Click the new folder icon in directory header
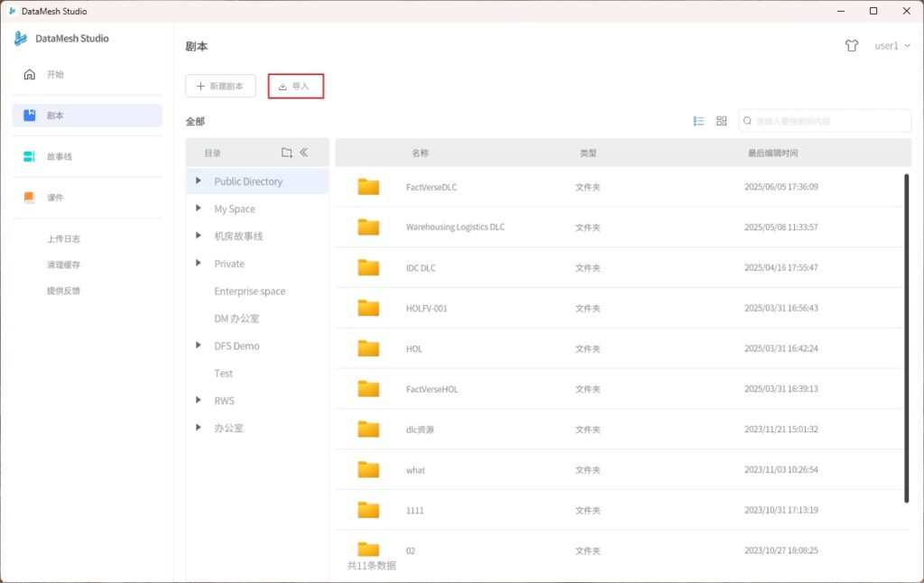Viewport: 924px width, 583px height. pyautogui.click(x=287, y=153)
